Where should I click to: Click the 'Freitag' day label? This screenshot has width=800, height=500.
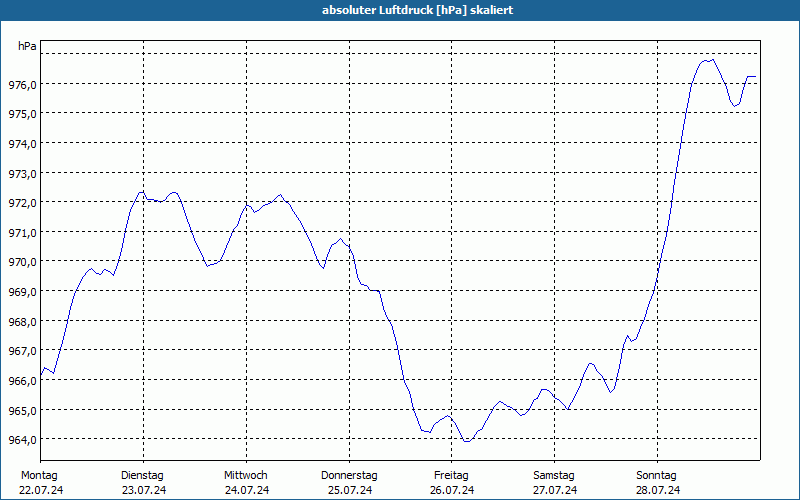[x=451, y=476]
